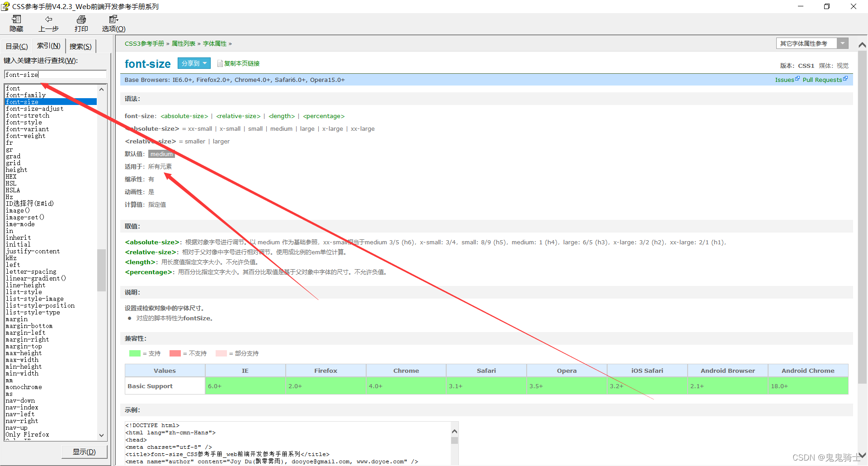Image resolution: width=868 pixels, height=466 pixels.
Task: Follow the 字体属性 breadcrumb link
Action: pyautogui.click(x=215, y=43)
